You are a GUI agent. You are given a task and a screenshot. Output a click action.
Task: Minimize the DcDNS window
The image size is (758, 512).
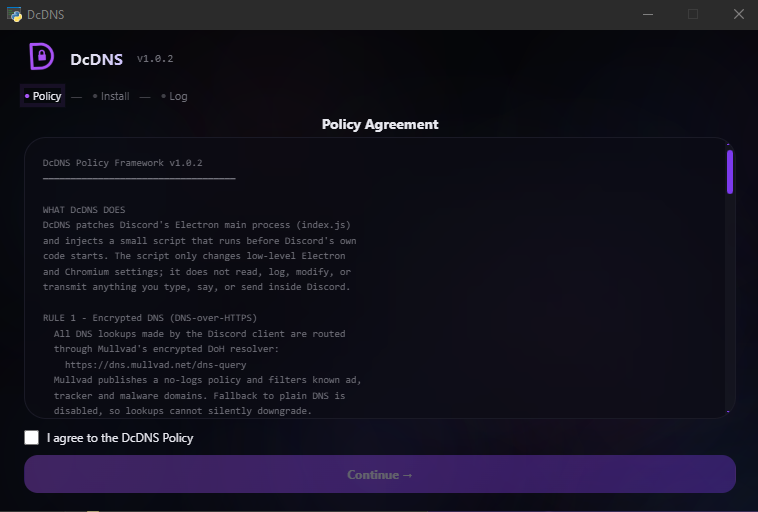[x=648, y=15]
